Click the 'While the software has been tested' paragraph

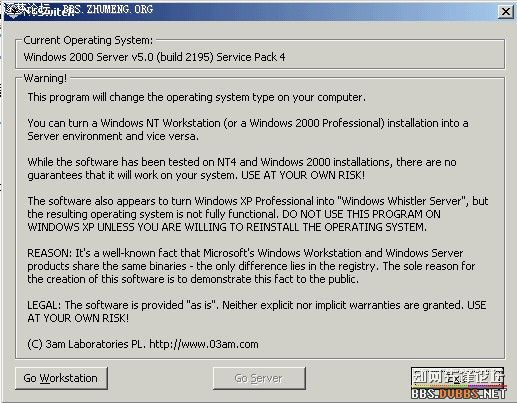click(242, 169)
